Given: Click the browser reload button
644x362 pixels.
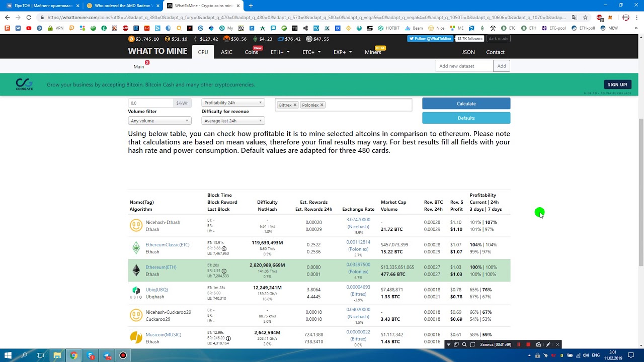Looking at the screenshot, I should pyautogui.click(x=29, y=17).
